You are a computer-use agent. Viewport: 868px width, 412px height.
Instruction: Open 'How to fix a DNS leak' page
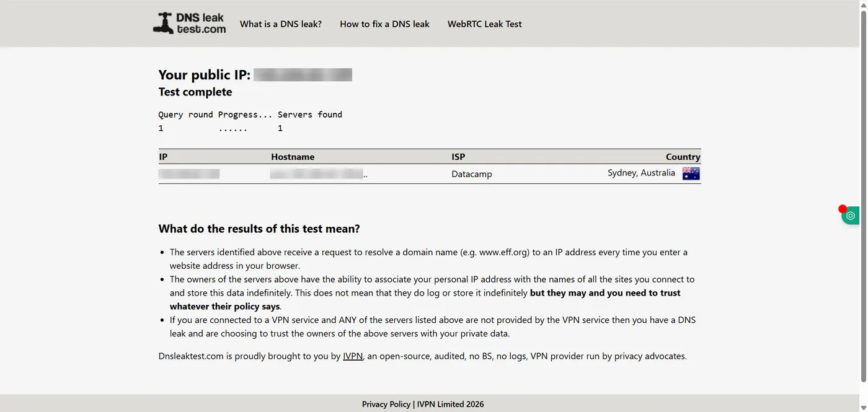coord(384,24)
